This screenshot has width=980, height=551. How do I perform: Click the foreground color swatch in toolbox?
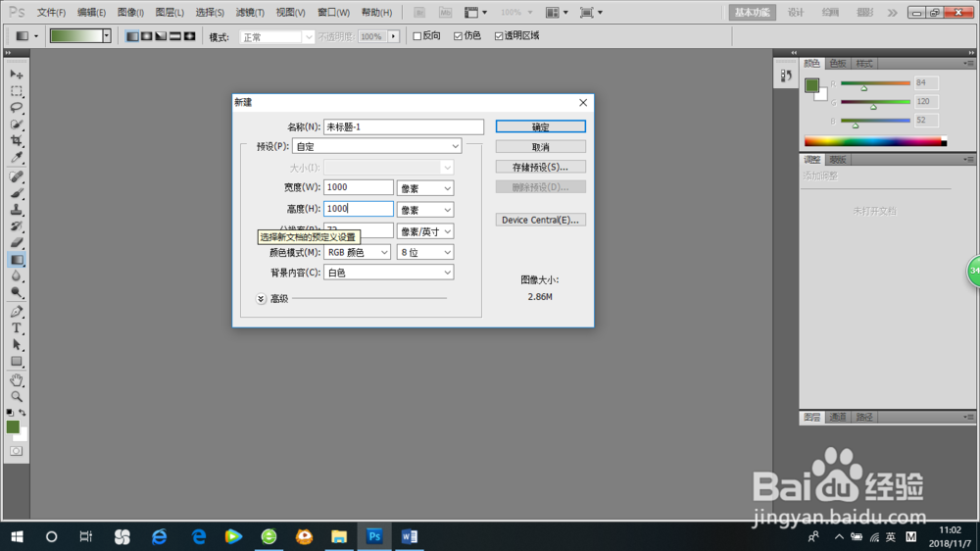(x=13, y=427)
